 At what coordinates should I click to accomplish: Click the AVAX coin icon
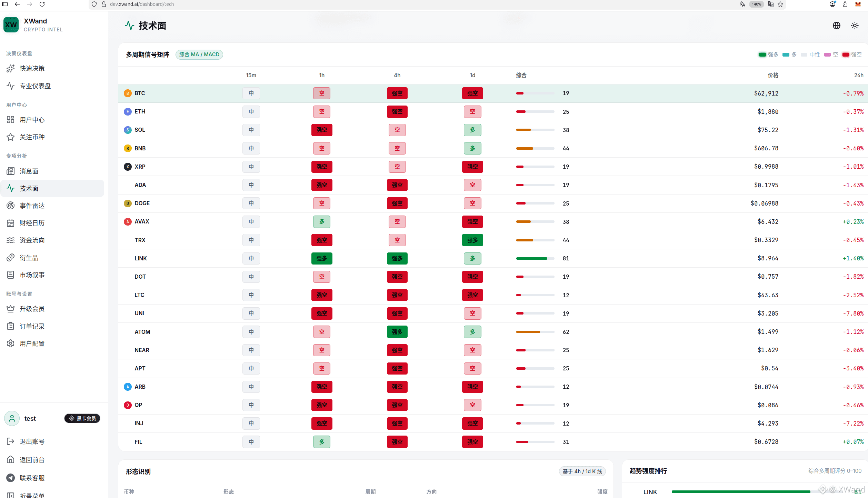[x=128, y=221]
